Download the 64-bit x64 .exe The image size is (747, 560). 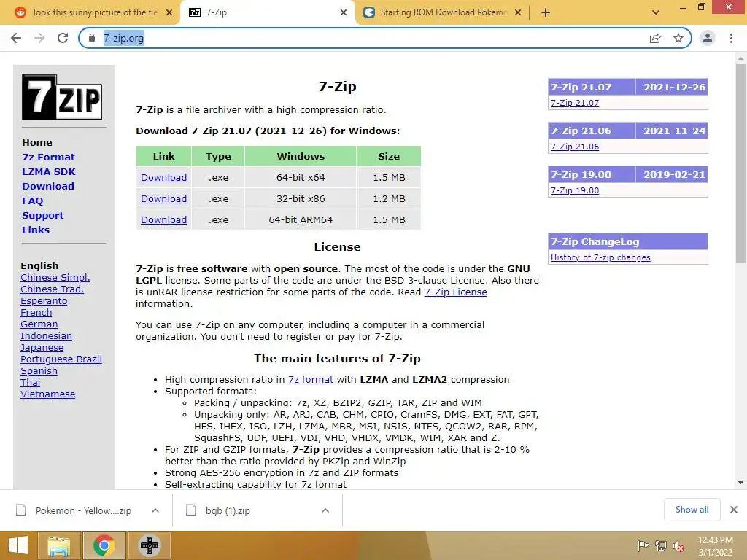[x=163, y=178]
